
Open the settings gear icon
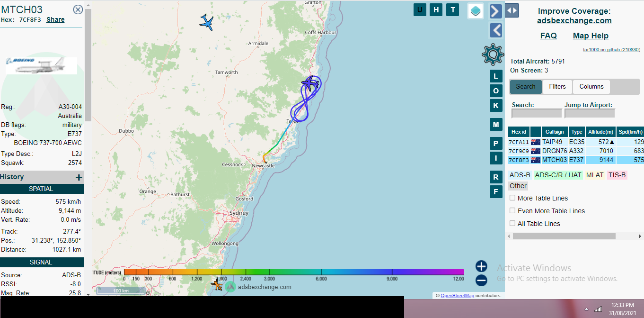(x=493, y=54)
